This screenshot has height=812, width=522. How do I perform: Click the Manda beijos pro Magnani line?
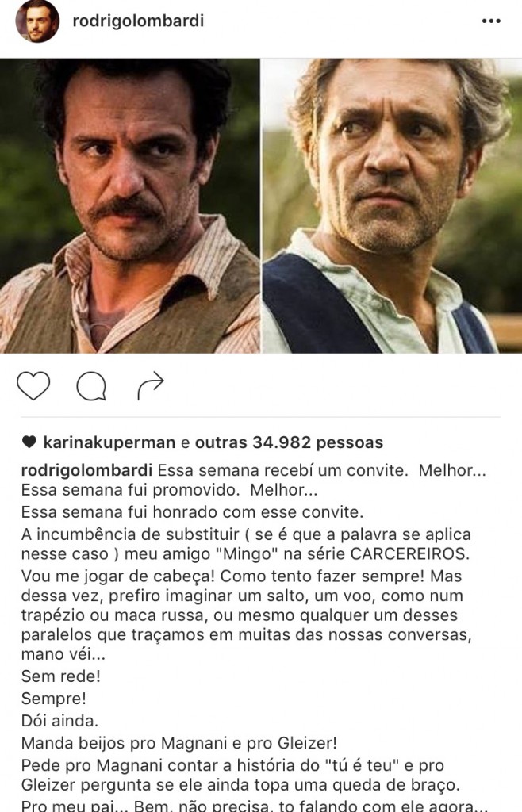tap(179, 743)
